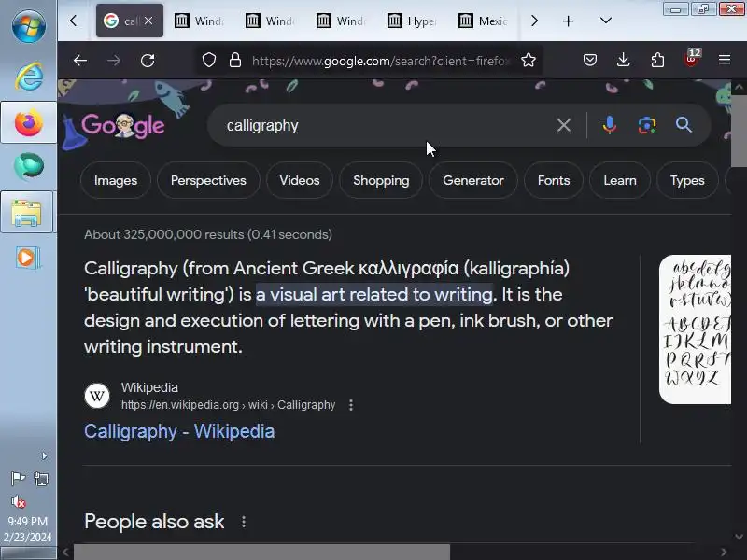The height and width of the screenshot is (560, 747).
Task: Click the calligraphy search input field
Action: (x=381, y=126)
